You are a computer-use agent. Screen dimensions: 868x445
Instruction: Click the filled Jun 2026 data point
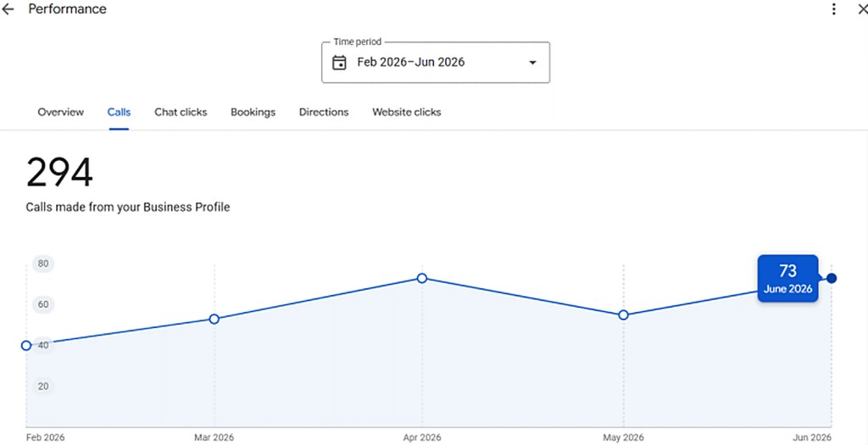point(832,278)
